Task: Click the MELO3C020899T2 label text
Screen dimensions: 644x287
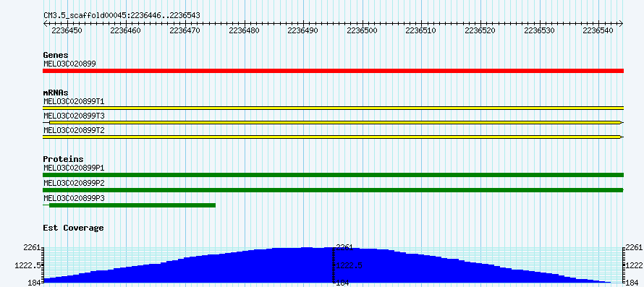Action: 74,131
